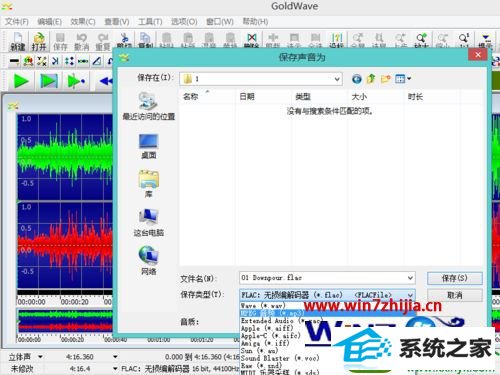
Task: Choose Amiga (*.iff) from the type list
Action: coord(265,343)
